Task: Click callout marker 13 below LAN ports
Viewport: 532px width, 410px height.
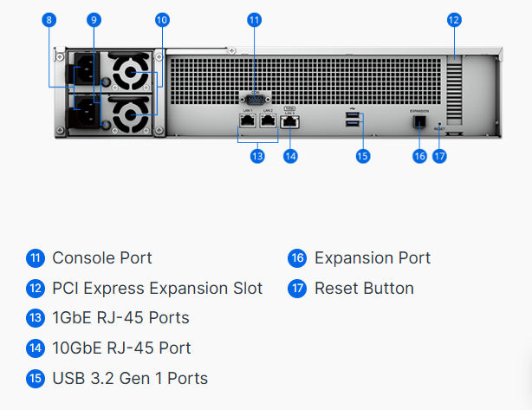Action: [257, 156]
